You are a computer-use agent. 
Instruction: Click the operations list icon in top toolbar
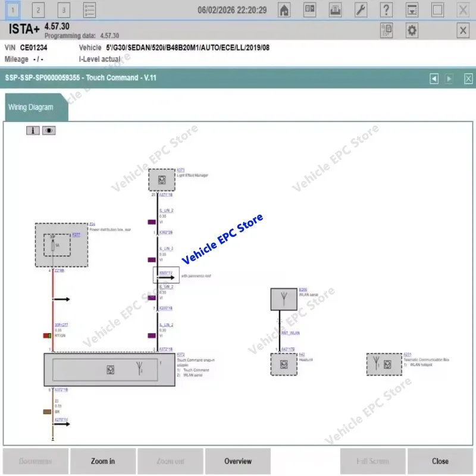click(89, 10)
